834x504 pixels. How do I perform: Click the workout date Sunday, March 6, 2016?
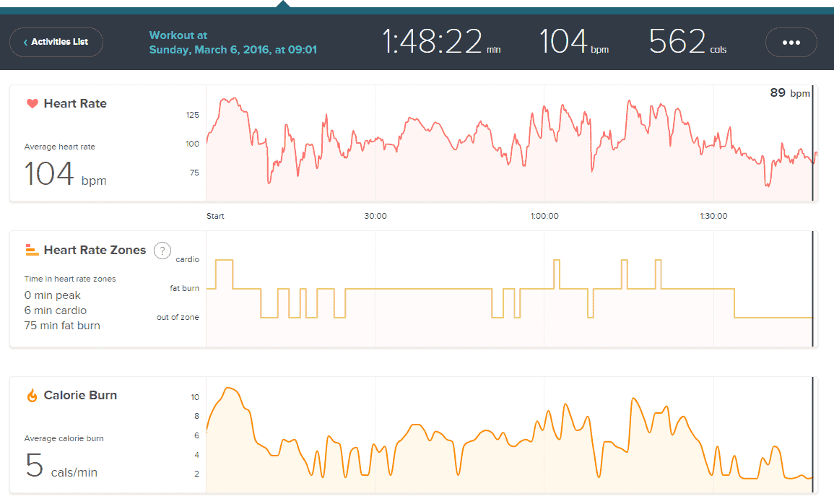coord(233,50)
